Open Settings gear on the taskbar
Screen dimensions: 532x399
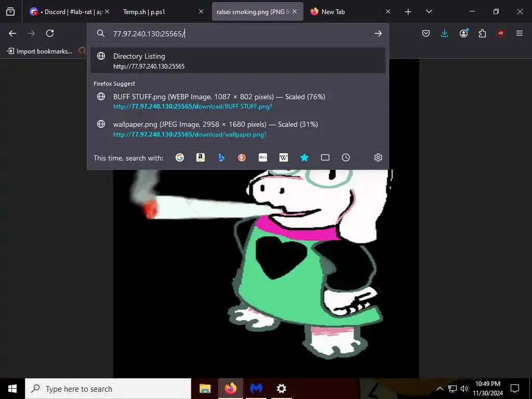pyautogui.click(x=281, y=389)
